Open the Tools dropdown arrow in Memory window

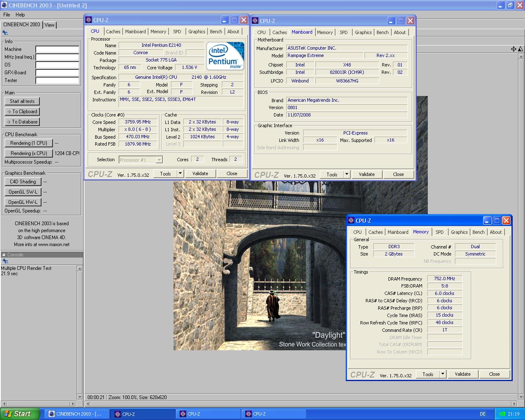442,374
